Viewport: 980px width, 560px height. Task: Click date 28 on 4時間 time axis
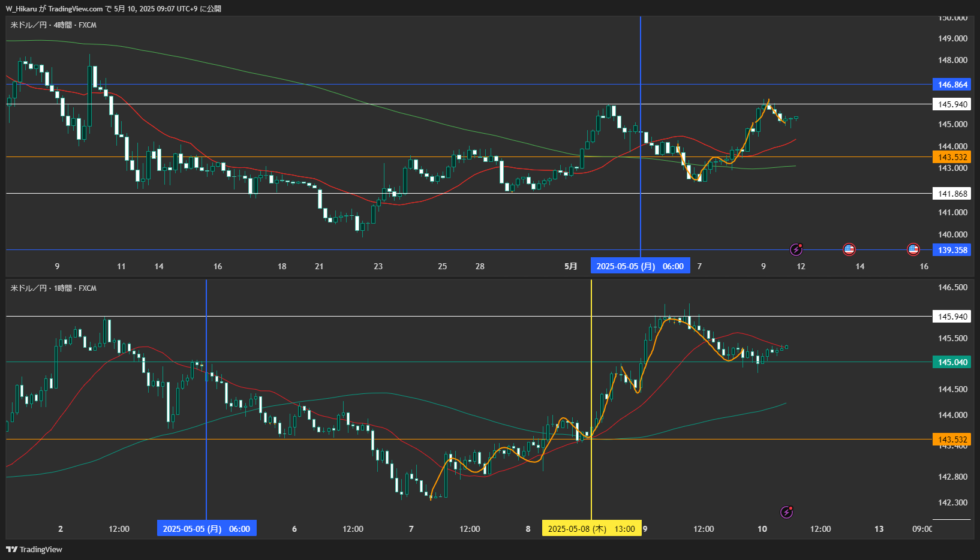coord(480,266)
